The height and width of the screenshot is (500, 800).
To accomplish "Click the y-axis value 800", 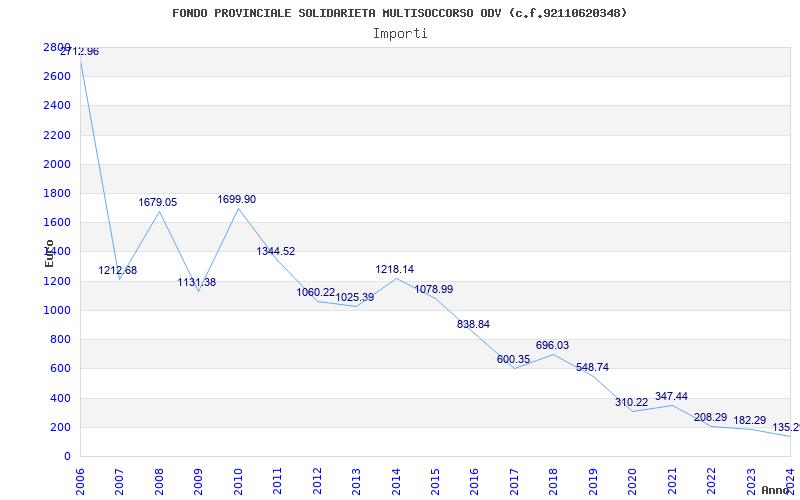I will coord(61,339).
